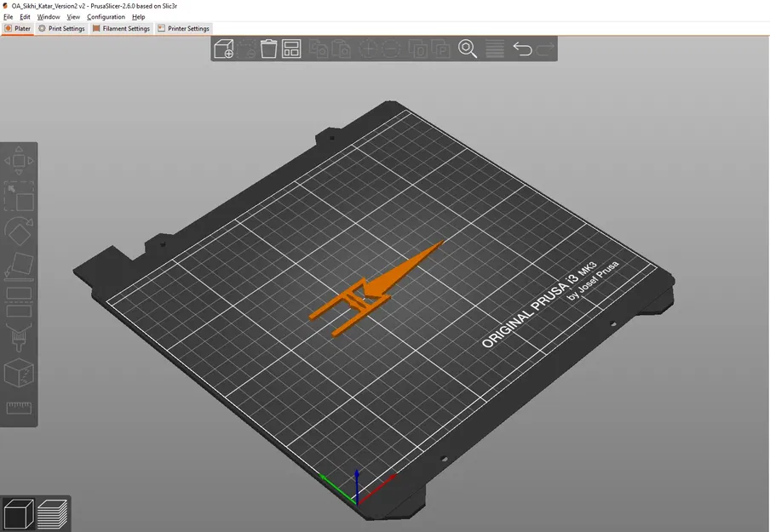Select the Place on face tool
Viewport: 770px width, 532px height.
tap(19, 266)
